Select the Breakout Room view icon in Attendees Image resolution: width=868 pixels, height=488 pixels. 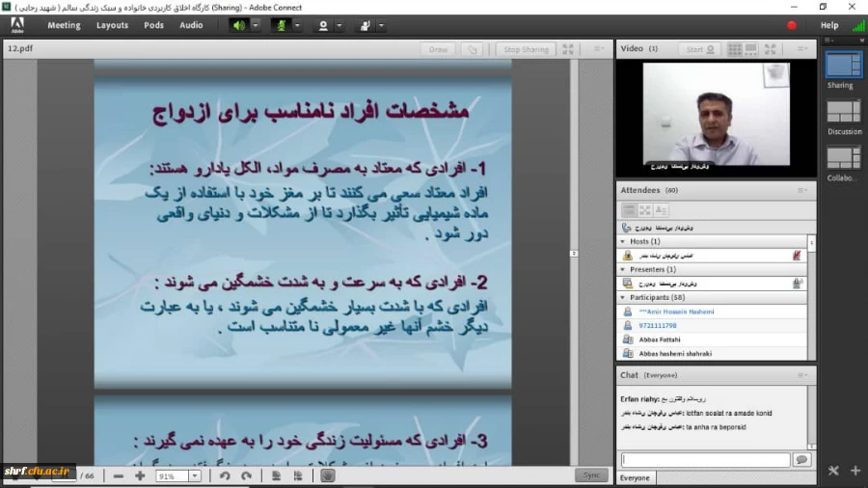coord(645,210)
